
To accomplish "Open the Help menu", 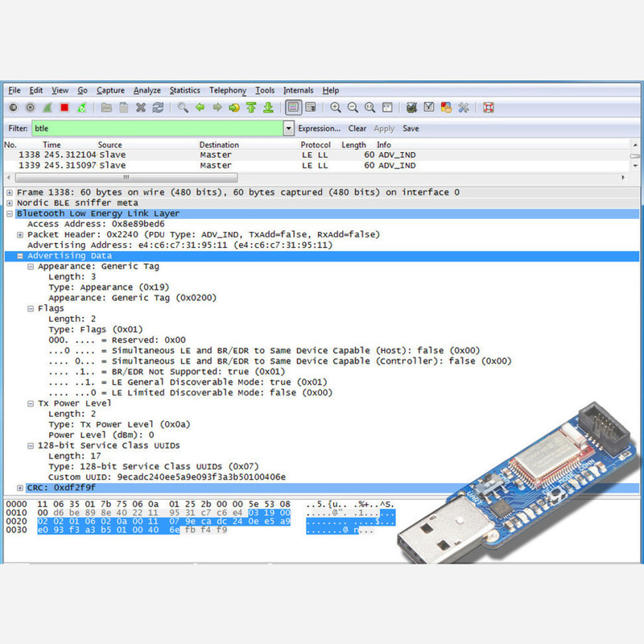I will tap(331, 90).
